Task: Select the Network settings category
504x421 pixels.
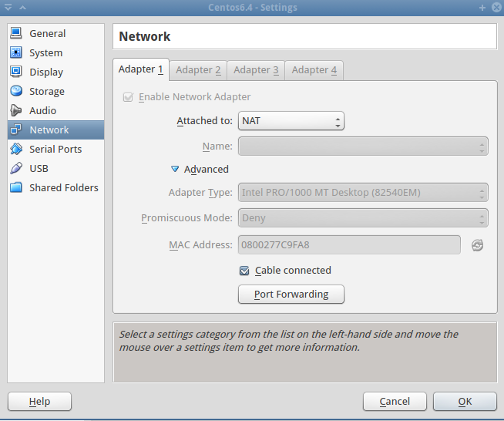Action: [56, 130]
